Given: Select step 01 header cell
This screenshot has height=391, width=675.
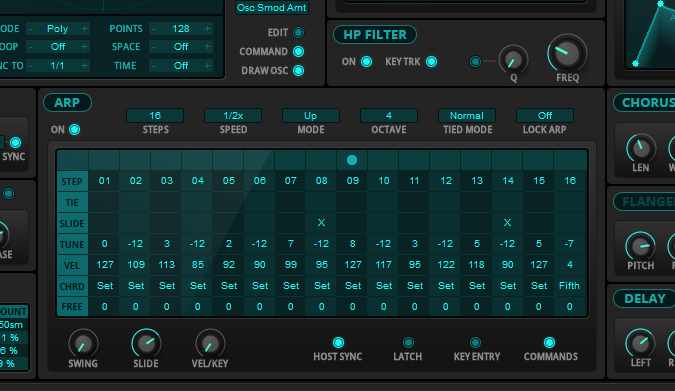Looking at the screenshot, I should [x=104, y=181].
